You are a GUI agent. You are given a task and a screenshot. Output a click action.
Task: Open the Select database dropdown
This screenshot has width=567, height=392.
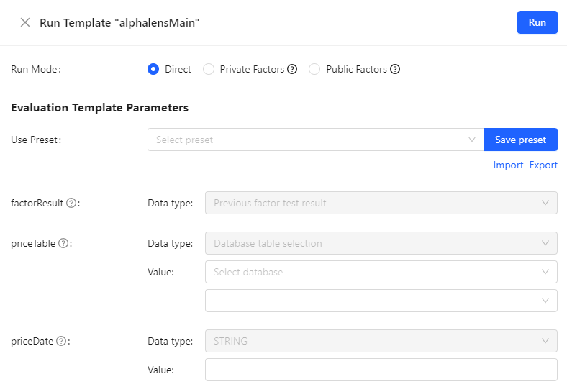[x=381, y=272]
